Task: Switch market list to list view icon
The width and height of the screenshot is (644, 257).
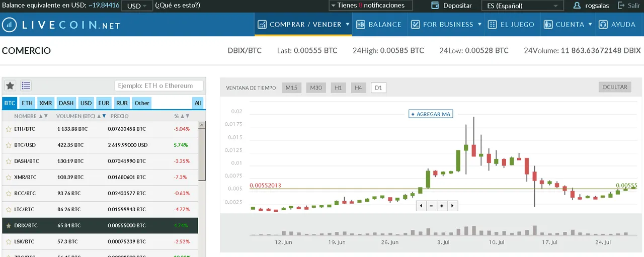Action: (26, 85)
